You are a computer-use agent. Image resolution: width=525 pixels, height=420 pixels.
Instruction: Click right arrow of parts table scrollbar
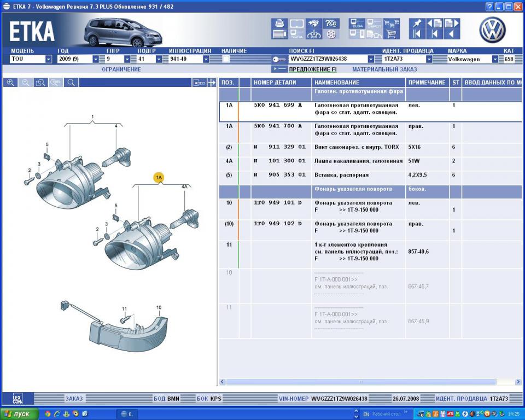coord(518,382)
